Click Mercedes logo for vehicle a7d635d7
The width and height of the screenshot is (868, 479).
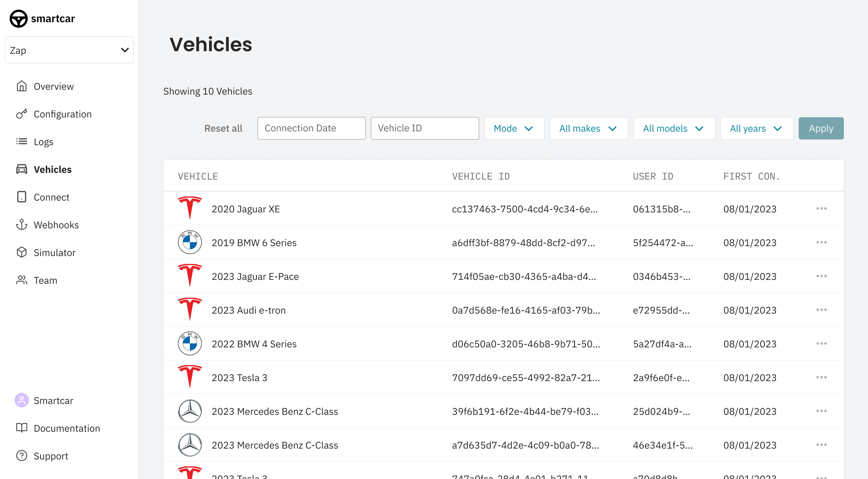(x=190, y=445)
